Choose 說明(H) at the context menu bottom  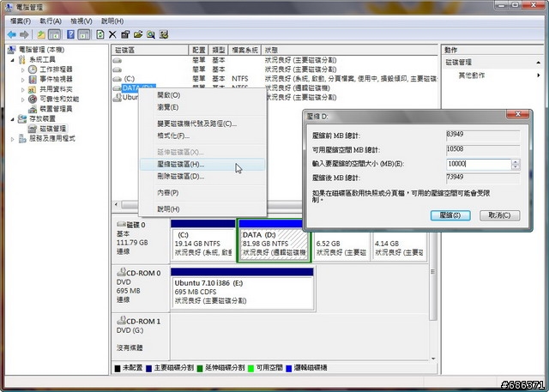(x=202, y=209)
